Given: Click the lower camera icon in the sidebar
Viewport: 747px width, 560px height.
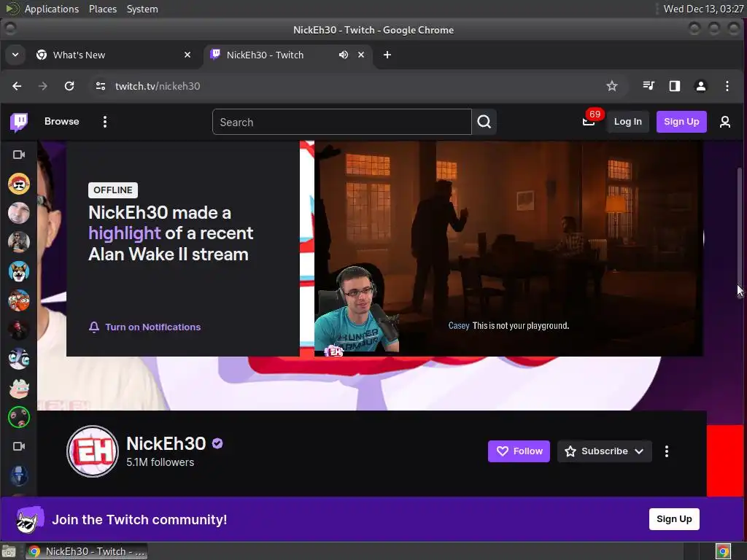Looking at the screenshot, I should click(18, 446).
